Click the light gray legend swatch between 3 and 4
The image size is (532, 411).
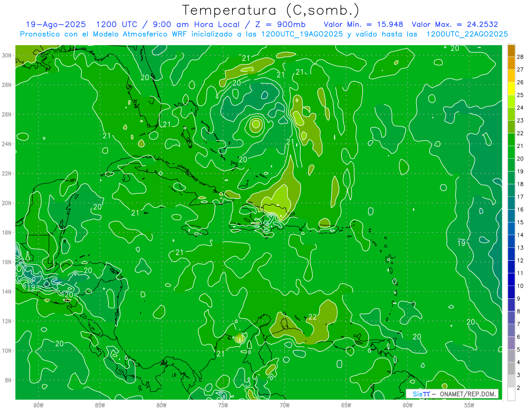coord(511,369)
